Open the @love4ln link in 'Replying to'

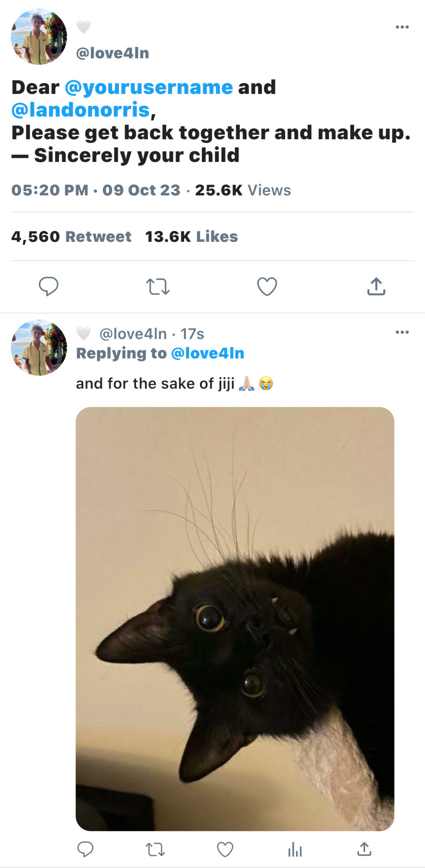click(x=208, y=354)
